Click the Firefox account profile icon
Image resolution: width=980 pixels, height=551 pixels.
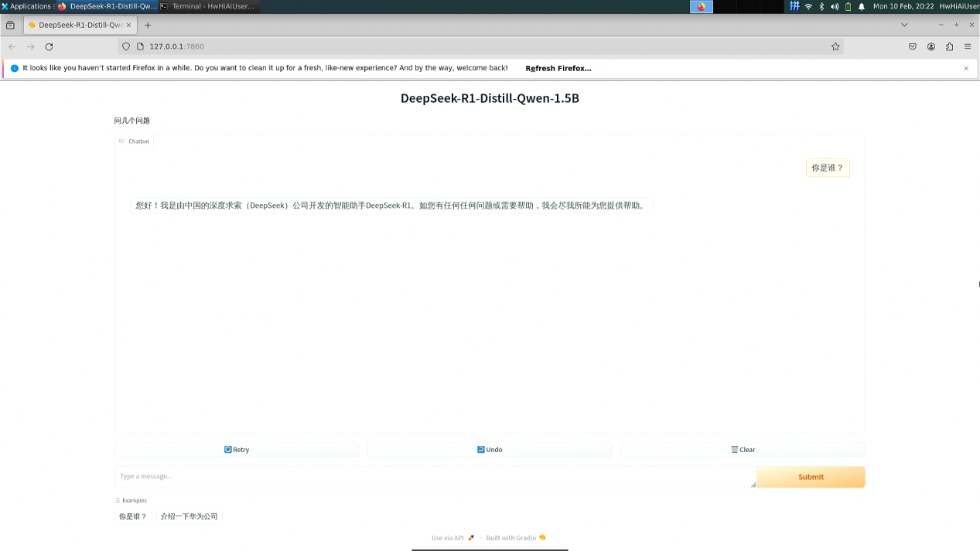pos(930,46)
